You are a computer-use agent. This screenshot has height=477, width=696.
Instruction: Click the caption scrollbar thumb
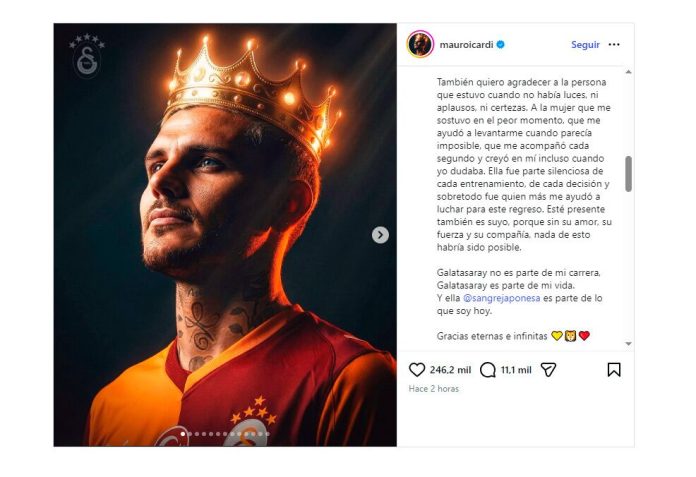[x=628, y=173]
